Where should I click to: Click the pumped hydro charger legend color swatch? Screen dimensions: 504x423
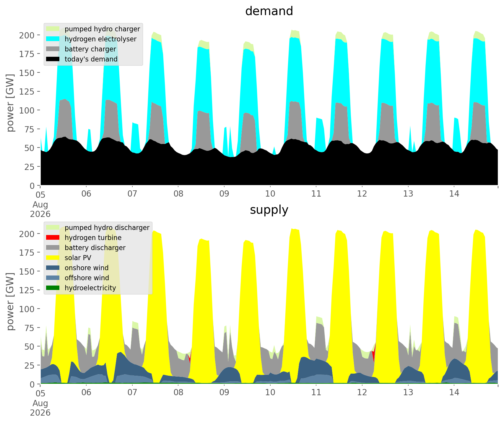(x=53, y=29)
